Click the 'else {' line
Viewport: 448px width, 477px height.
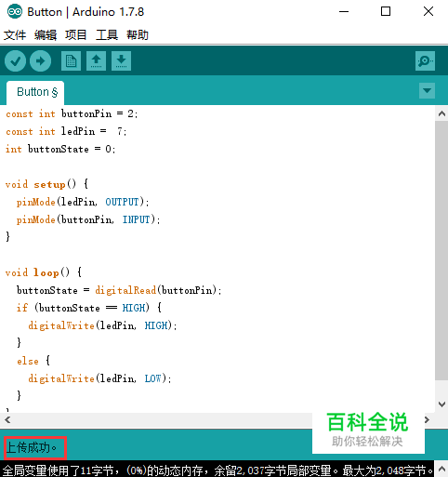[33, 361]
